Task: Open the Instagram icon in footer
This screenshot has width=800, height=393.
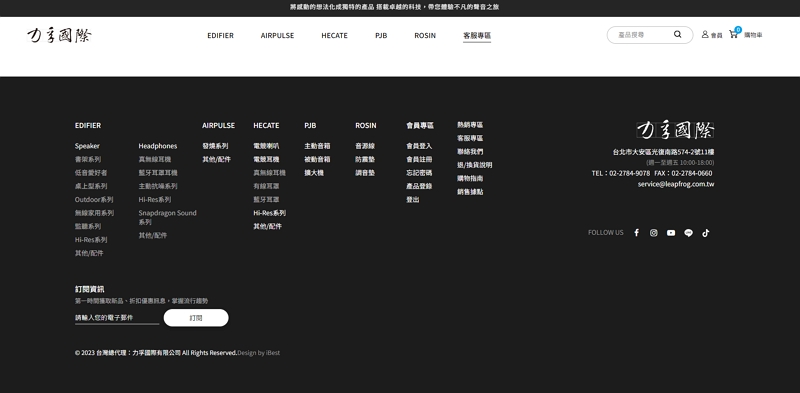Action: (x=654, y=233)
